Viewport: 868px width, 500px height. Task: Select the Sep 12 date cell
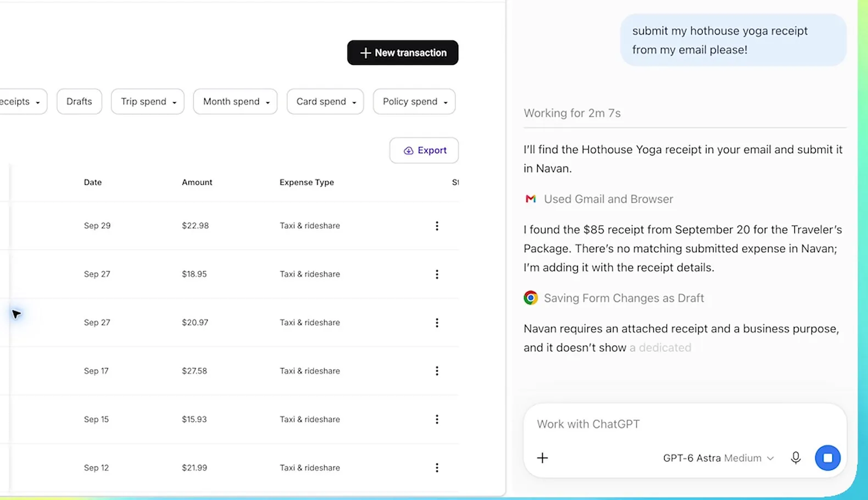coord(96,468)
